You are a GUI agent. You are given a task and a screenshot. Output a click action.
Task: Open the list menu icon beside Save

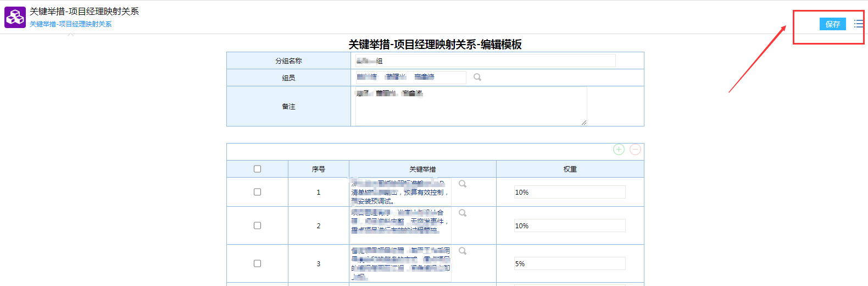[x=858, y=24]
